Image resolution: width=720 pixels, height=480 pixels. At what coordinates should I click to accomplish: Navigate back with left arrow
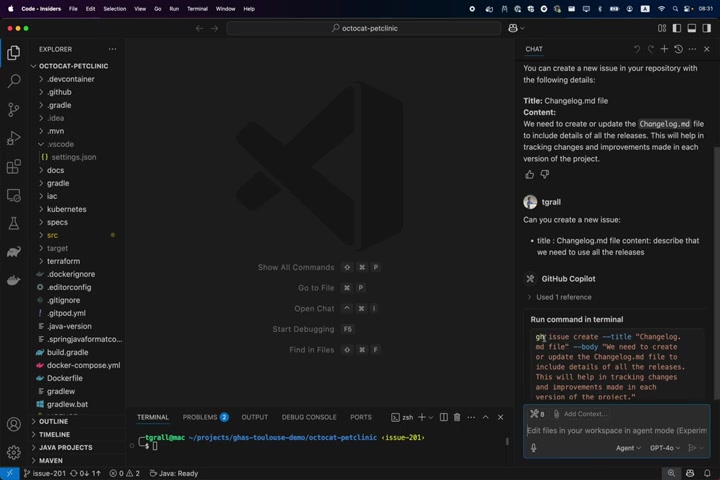(199, 28)
